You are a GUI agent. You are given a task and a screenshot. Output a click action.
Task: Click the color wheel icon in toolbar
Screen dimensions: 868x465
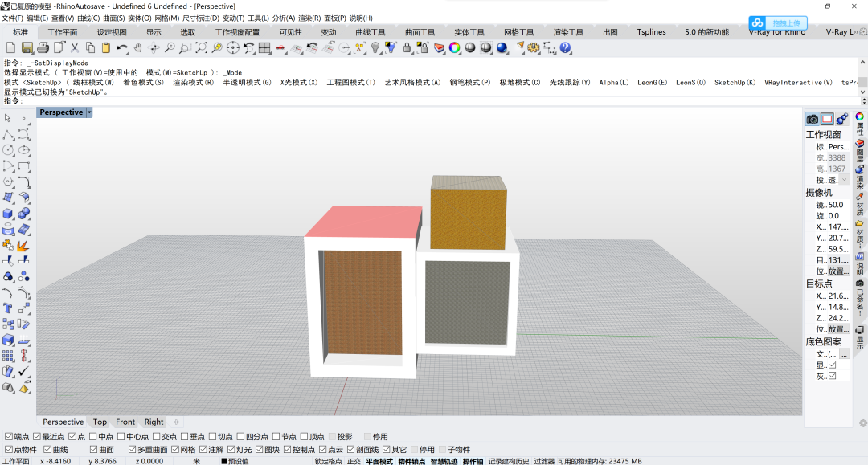(454, 48)
